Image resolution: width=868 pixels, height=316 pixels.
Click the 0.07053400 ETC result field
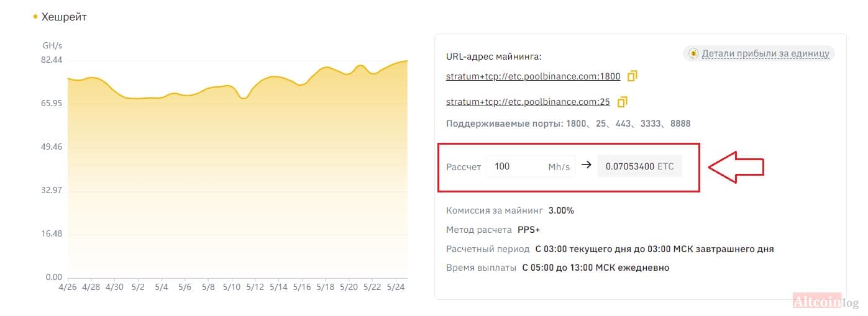[x=639, y=166]
